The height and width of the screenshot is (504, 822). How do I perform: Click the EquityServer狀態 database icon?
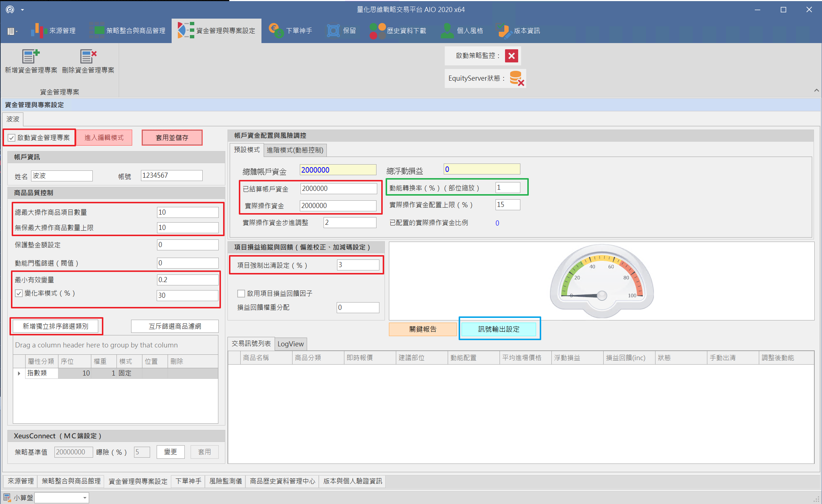pos(516,78)
